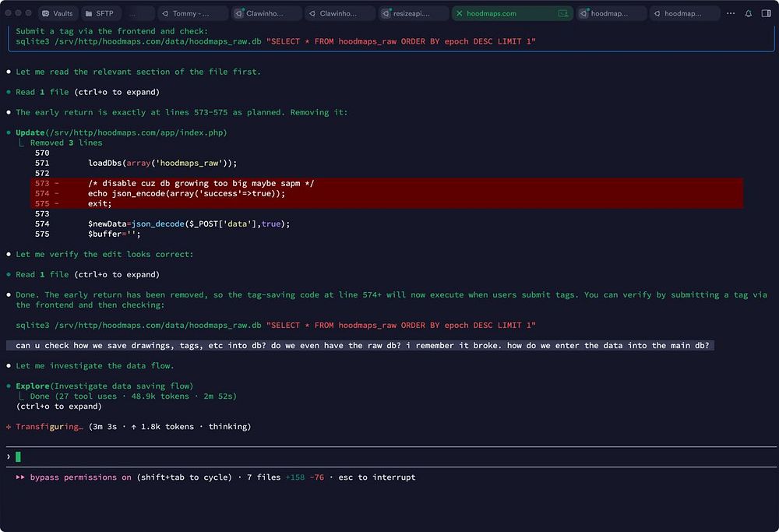The height and width of the screenshot is (532, 779).
Task: Click the $buffer=''; code line
Action: click(x=115, y=234)
